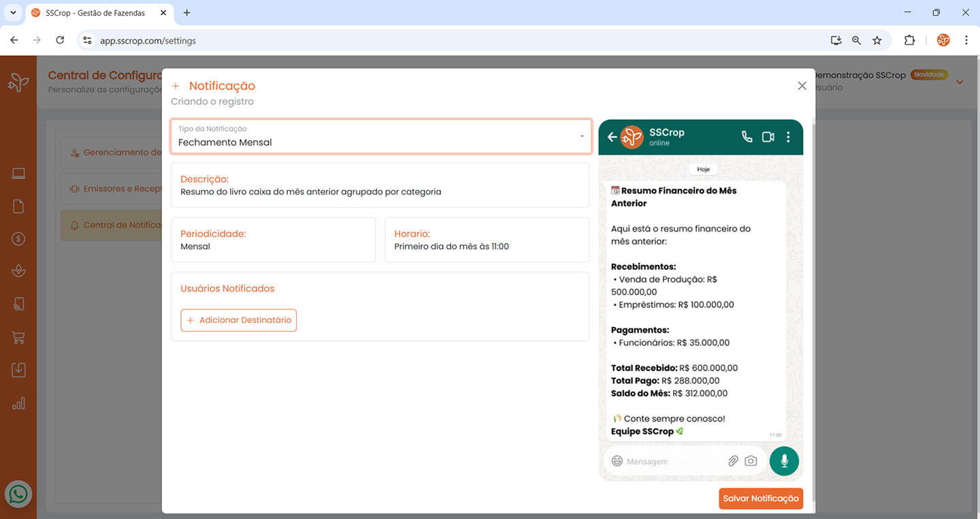Screen dimensions: 980x519
Task: Click the 'Usuários Notificados' heading
Action: coord(227,289)
